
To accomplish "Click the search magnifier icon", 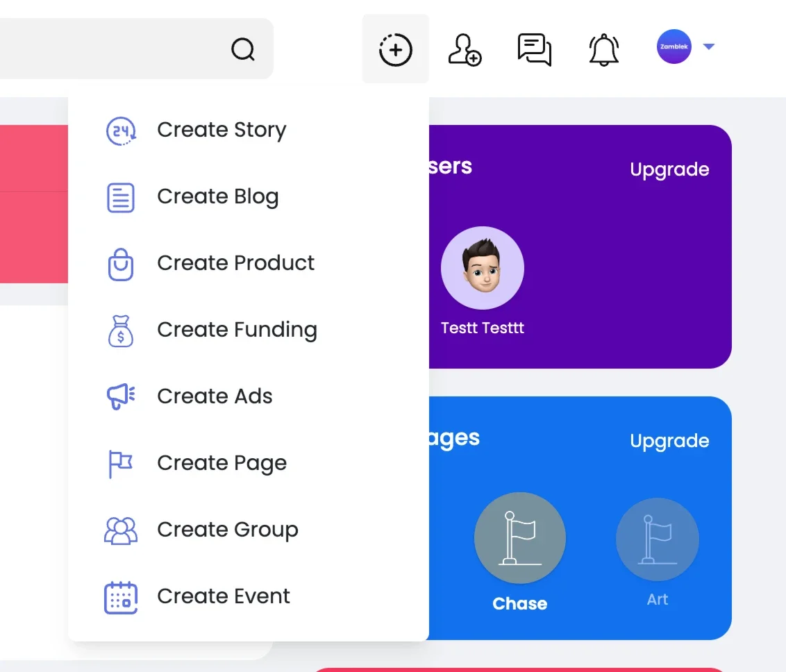I will tap(243, 49).
